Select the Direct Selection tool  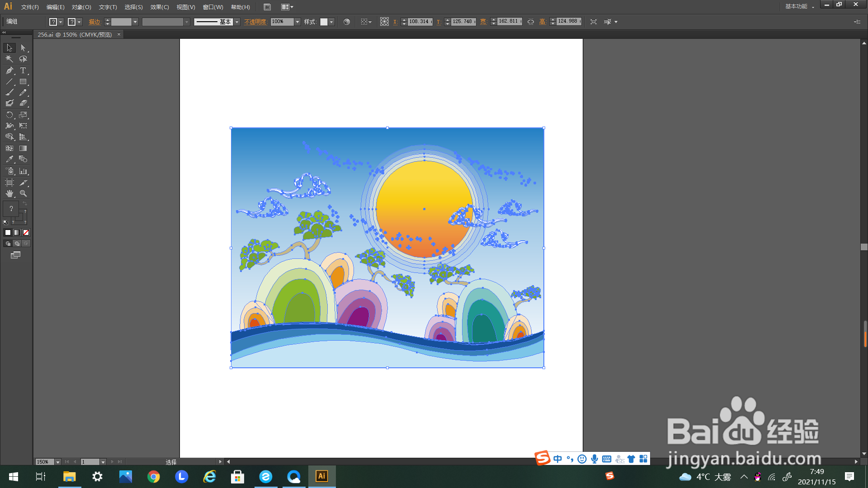click(x=23, y=48)
